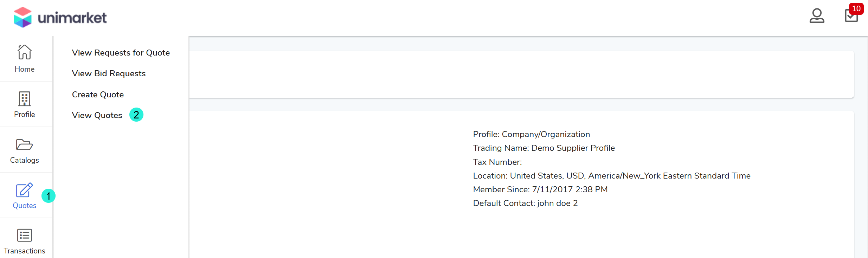The width and height of the screenshot is (868, 258).
Task: Go to Home in the sidebar
Action: (x=24, y=59)
